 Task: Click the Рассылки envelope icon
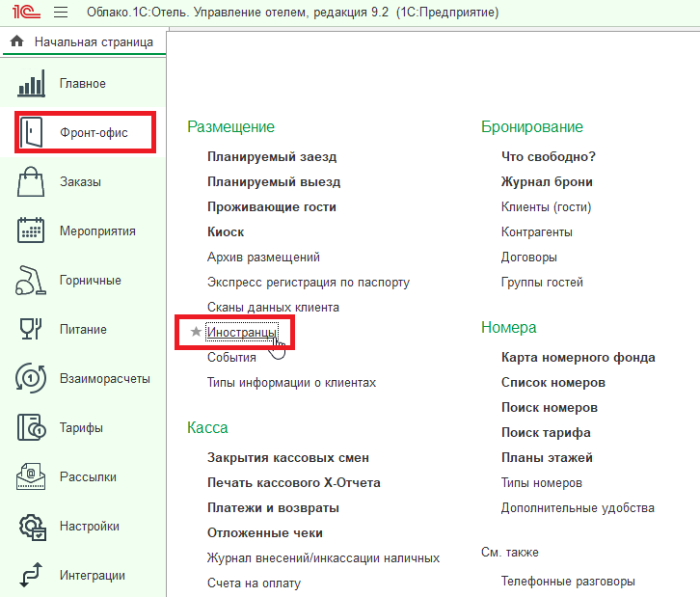click(31, 476)
